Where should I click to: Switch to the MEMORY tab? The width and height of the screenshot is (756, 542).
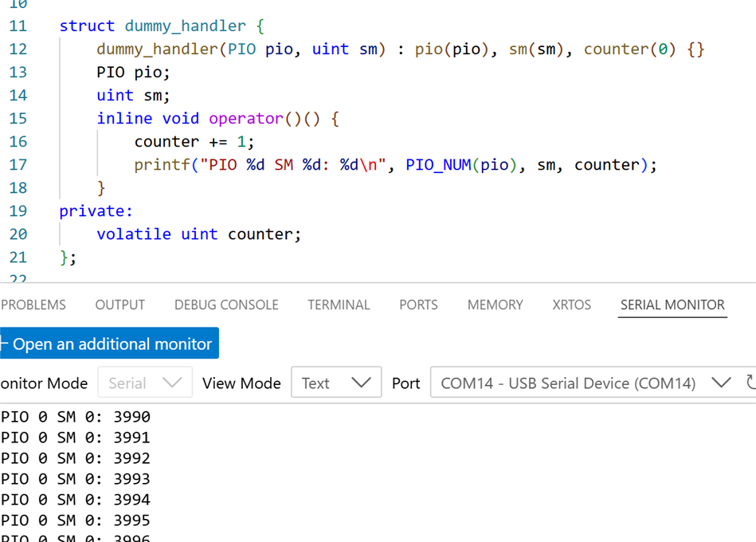tap(495, 304)
